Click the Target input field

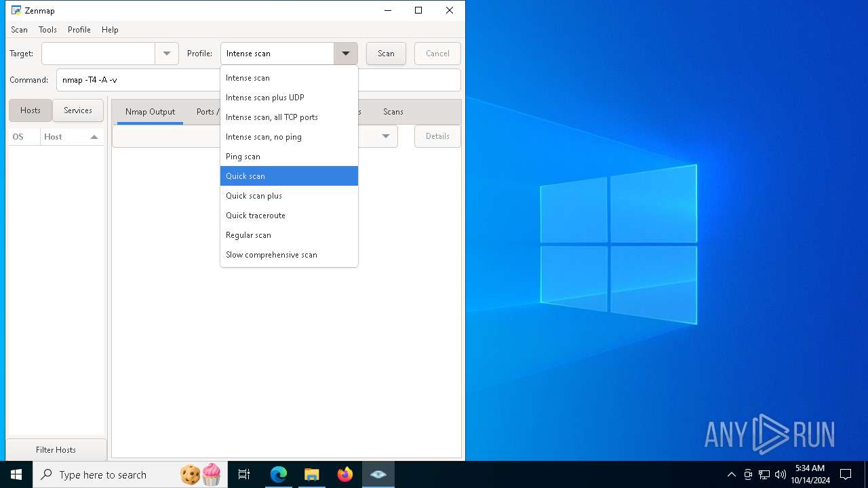tap(98, 54)
